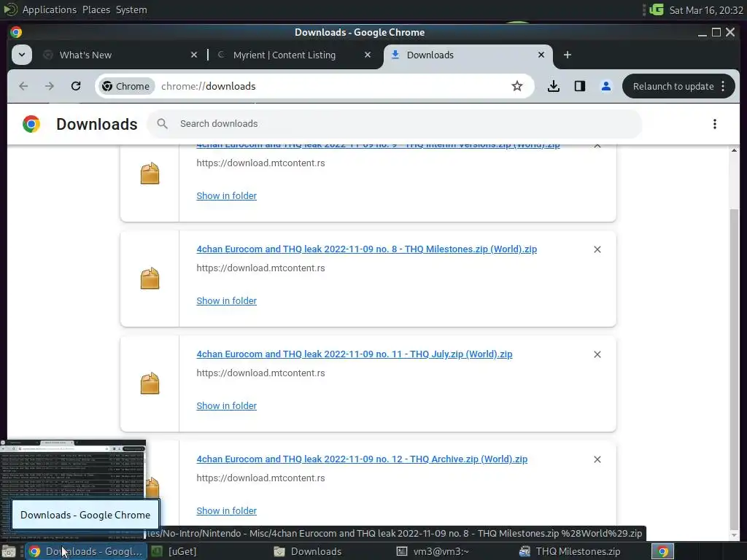
Task: Click the uGet tray icon
Action: tap(656, 9)
